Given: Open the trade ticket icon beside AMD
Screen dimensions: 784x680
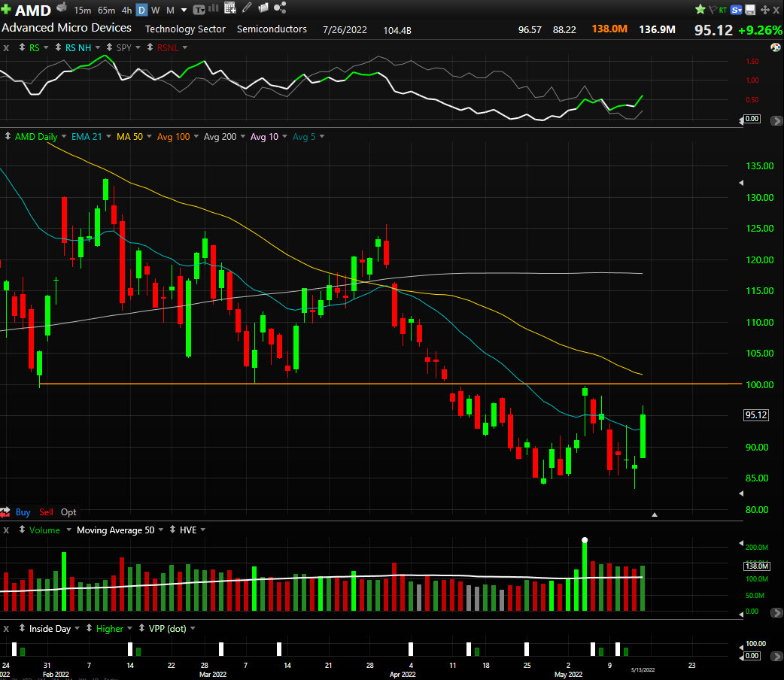Looking at the screenshot, I should click(x=62, y=8).
